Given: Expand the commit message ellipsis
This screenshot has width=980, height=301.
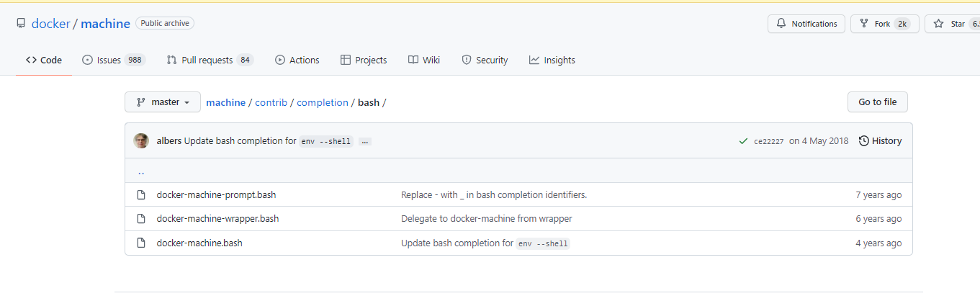Looking at the screenshot, I should point(365,142).
